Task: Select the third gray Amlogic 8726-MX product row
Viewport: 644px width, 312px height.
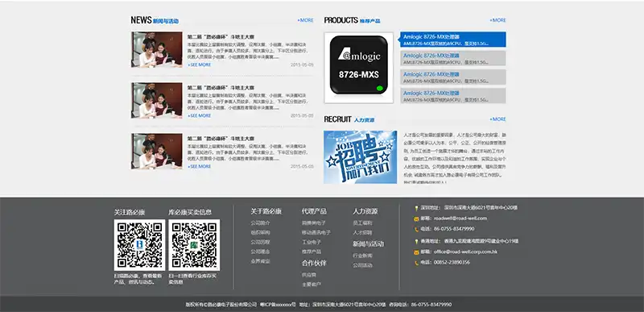Action: click(452, 77)
